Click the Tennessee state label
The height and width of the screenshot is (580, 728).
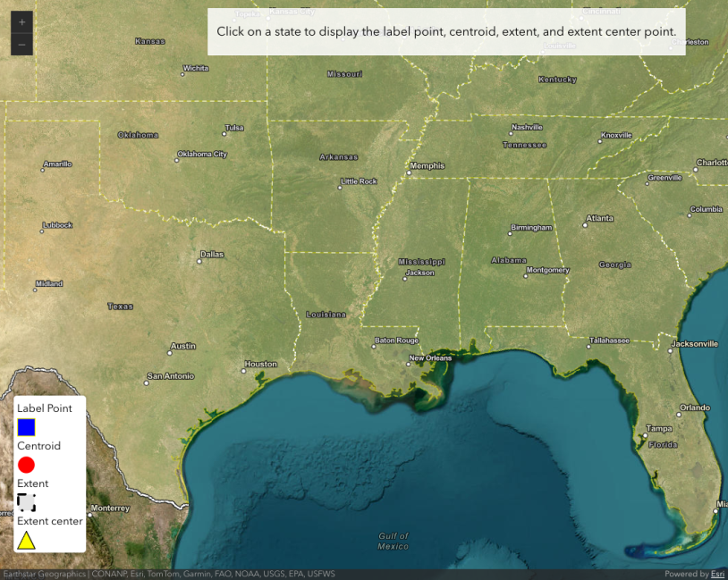[x=524, y=145]
